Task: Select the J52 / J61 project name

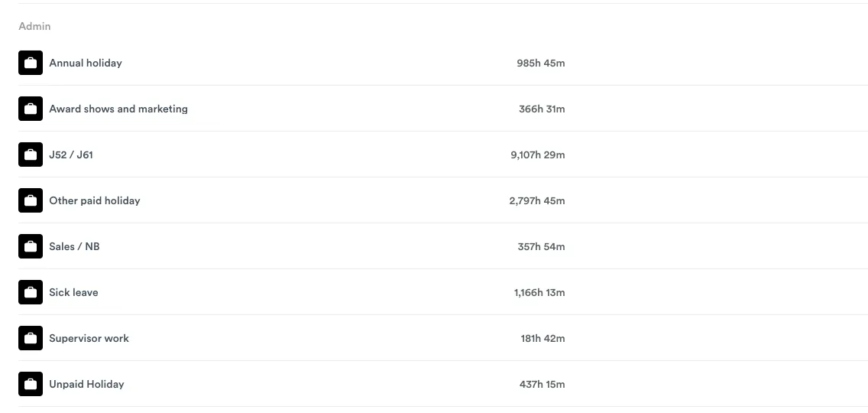Action: [71, 154]
